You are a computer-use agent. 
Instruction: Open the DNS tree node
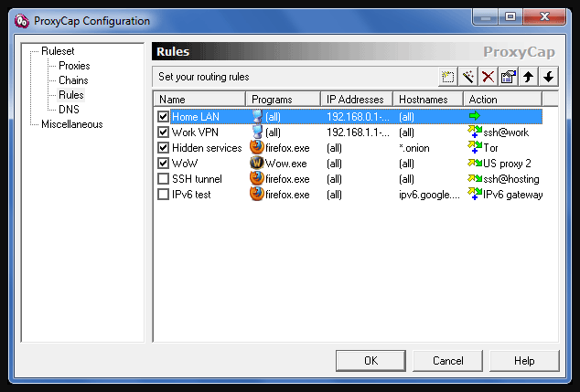(69, 110)
